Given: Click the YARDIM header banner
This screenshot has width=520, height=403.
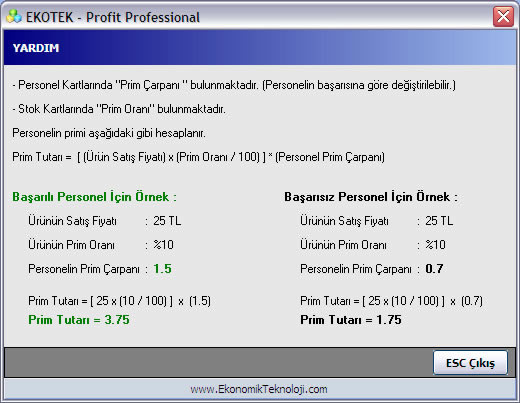Looking at the screenshot, I should coord(260,48).
